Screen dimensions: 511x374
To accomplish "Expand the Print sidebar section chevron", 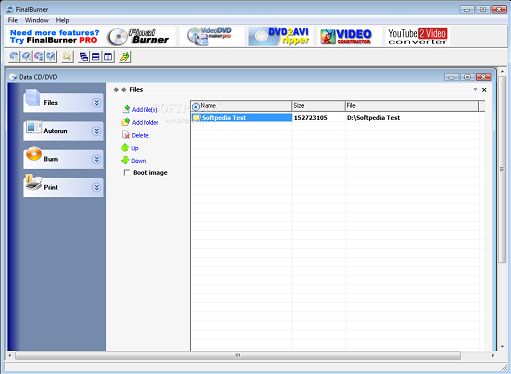I will tap(96, 187).
